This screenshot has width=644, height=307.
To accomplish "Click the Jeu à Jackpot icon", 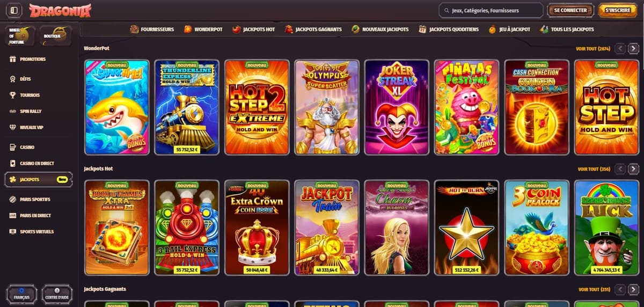I will 492,29.
